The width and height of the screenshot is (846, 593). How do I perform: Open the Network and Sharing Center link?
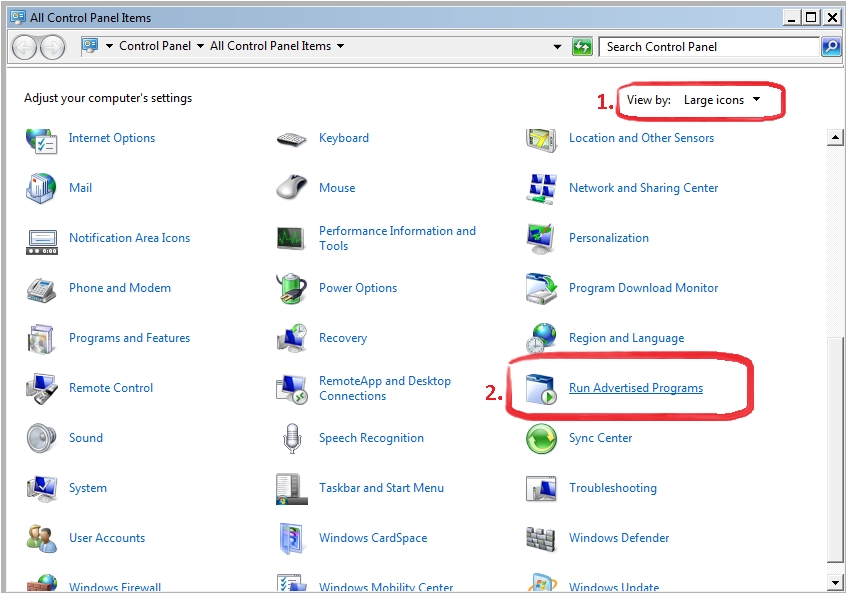[643, 188]
